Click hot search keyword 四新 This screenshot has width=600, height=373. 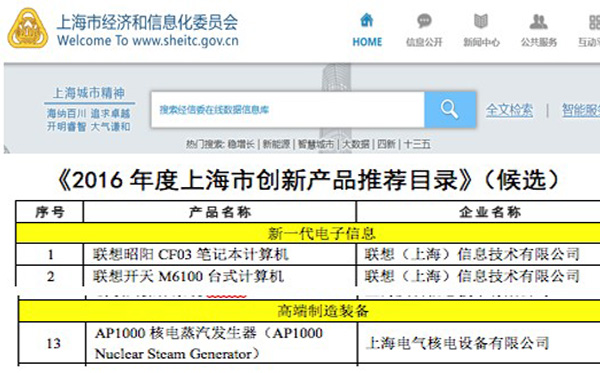[386, 144]
